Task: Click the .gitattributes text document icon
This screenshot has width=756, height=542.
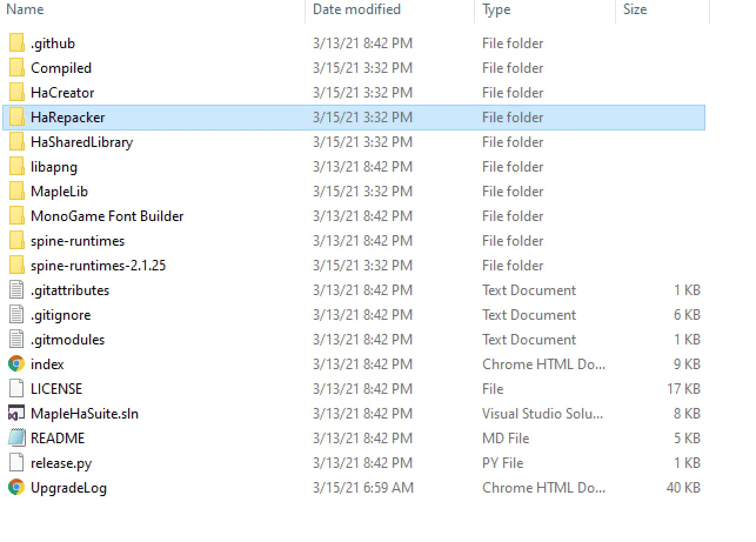Action: click(17, 290)
